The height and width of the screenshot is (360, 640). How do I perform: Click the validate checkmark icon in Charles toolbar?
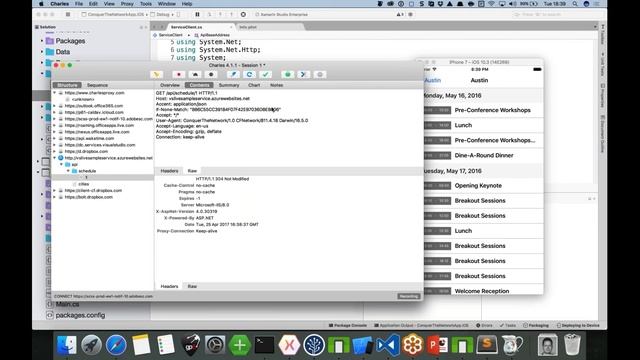coord(265,74)
